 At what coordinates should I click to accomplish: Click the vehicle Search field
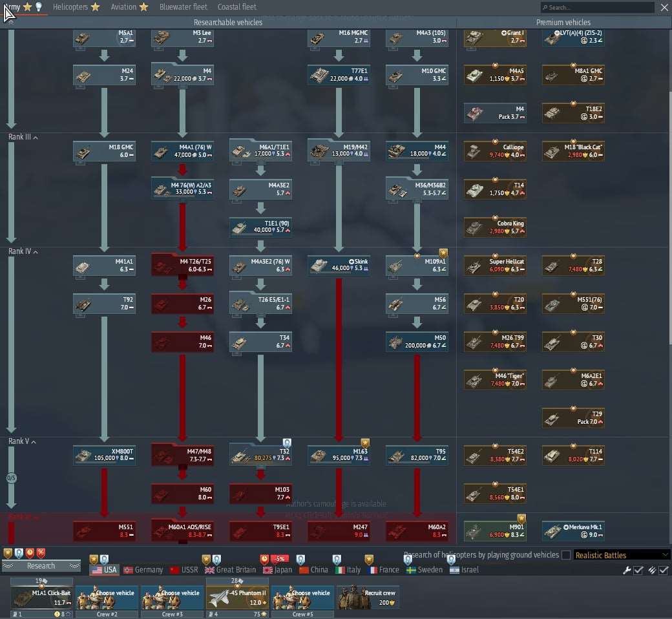pos(597,7)
